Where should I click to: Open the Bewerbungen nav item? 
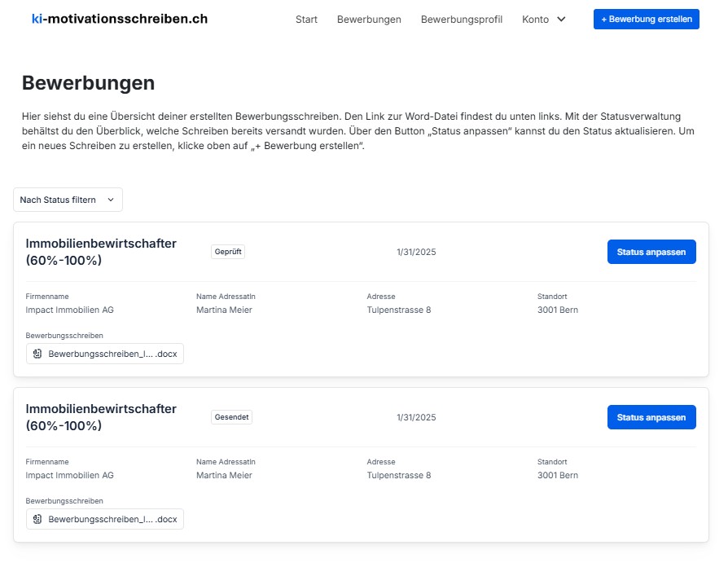click(x=369, y=20)
